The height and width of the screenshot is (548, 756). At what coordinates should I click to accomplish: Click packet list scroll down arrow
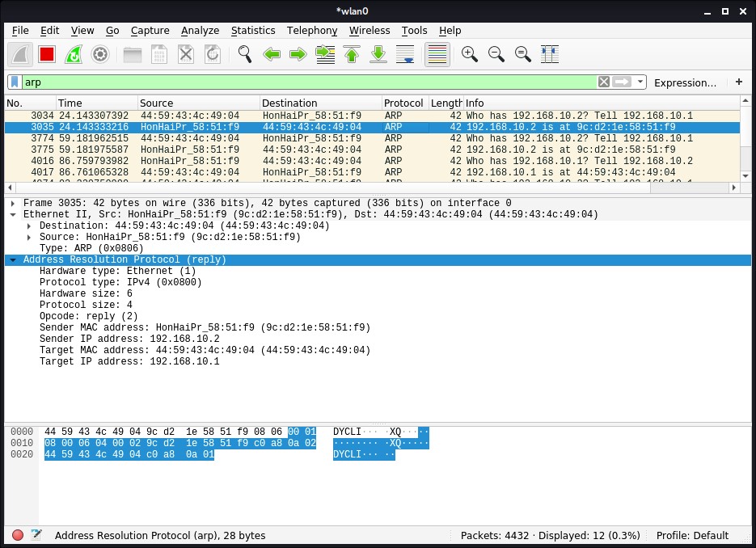tap(745, 176)
